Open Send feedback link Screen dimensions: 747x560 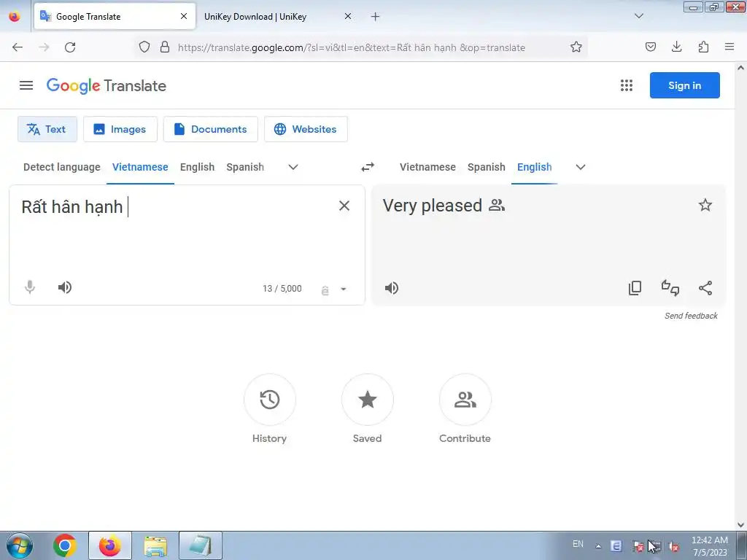coord(691,316)
